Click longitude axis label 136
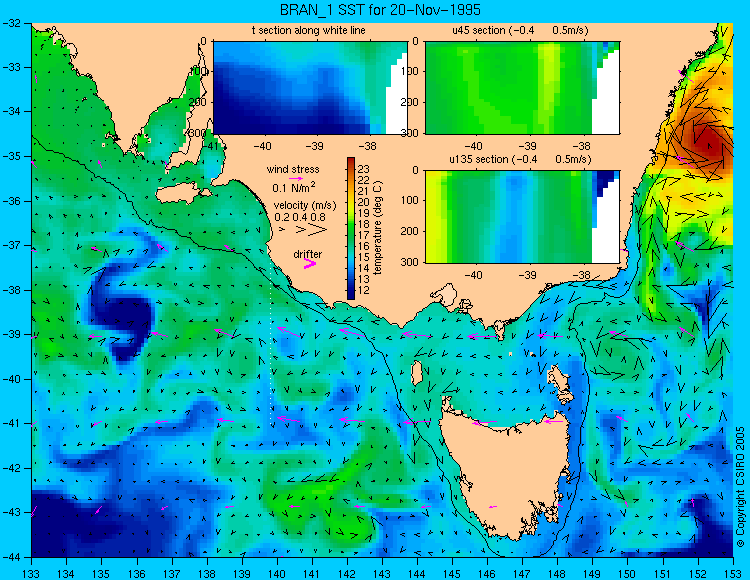 (x=136, y=574)
